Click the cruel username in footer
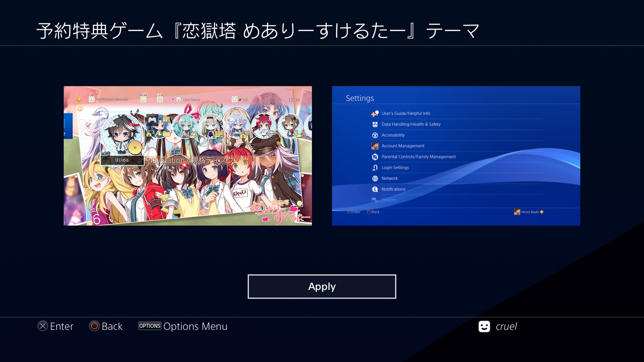 click(506, 326)
